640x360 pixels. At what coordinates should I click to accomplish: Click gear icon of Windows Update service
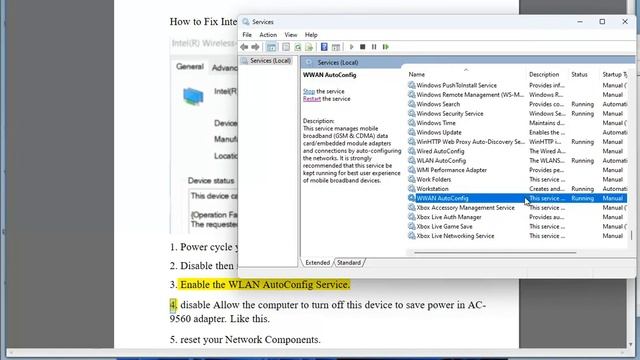411,132
